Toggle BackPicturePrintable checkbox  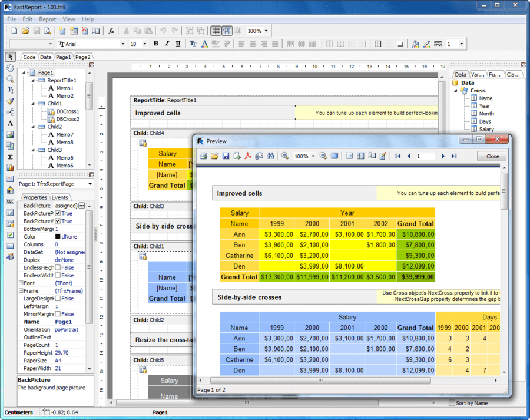point(58,213)
